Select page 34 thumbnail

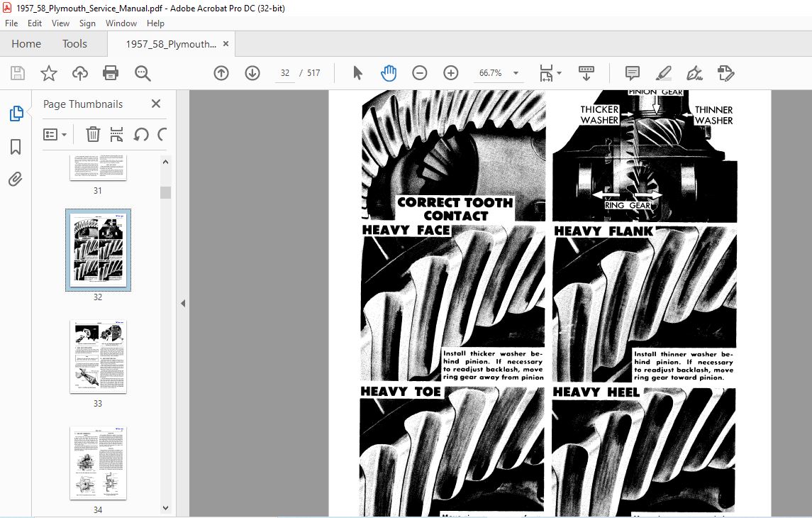(x=98, y=463)
